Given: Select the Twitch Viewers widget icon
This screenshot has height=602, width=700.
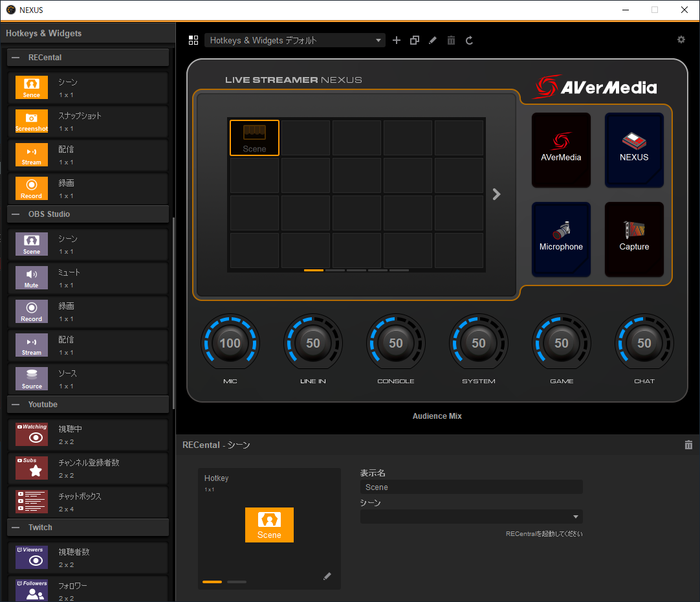Looking at the screenshot, I should point(31,557).
